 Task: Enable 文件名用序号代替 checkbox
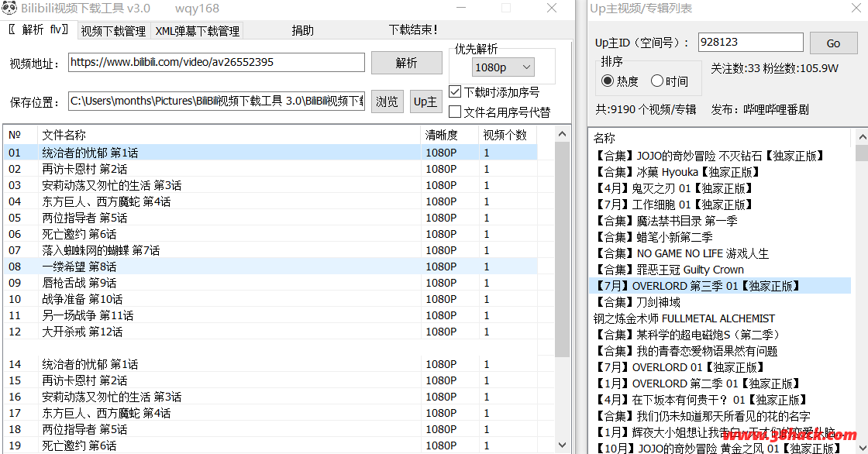click(x=455, y=112)
